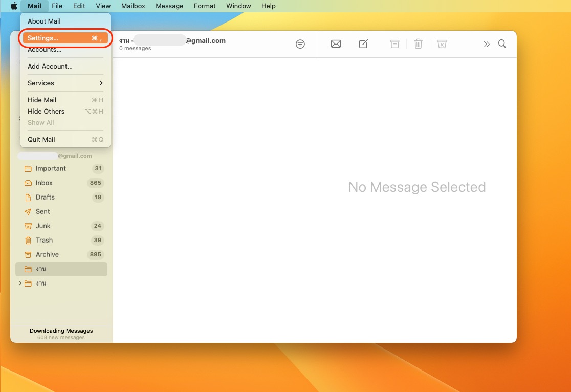Open the Apple menu
The width and height of the screenshot is (571, 392).
click(x=14, y=6)
